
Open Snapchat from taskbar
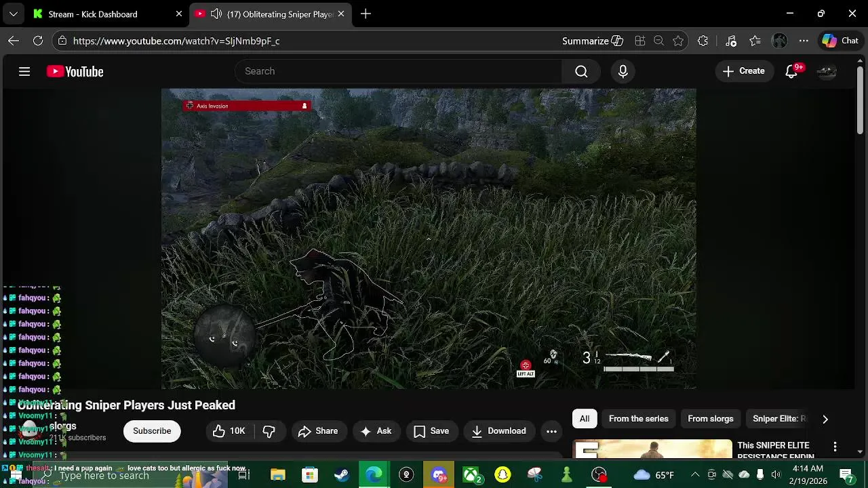pos(502,475)
